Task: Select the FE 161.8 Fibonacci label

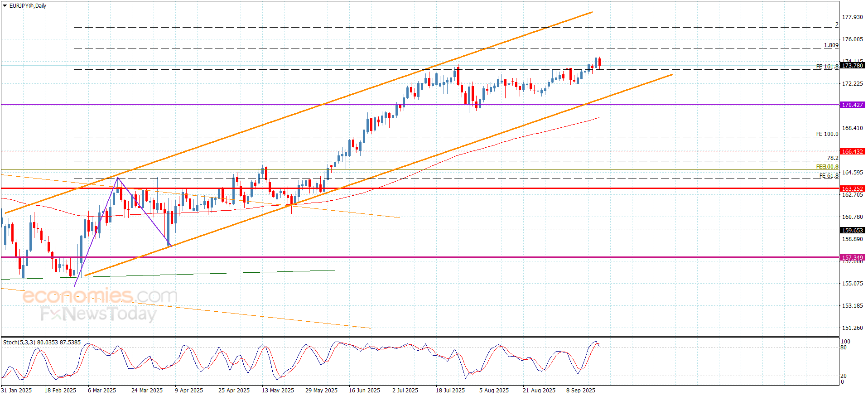Action: (x=827, y=67)
